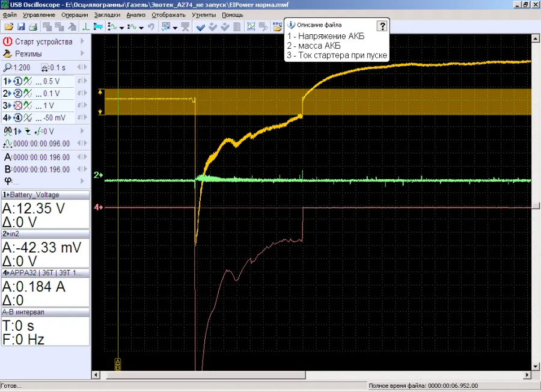Click the 1 Battery_Voltage panel header
This screenshot has width=541, height=392.
[45, 195]
